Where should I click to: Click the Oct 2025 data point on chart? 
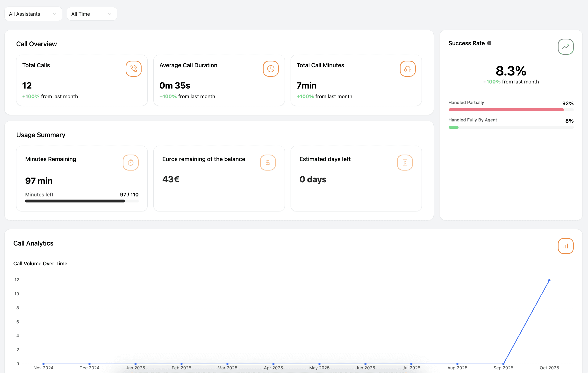click(549, 280)
